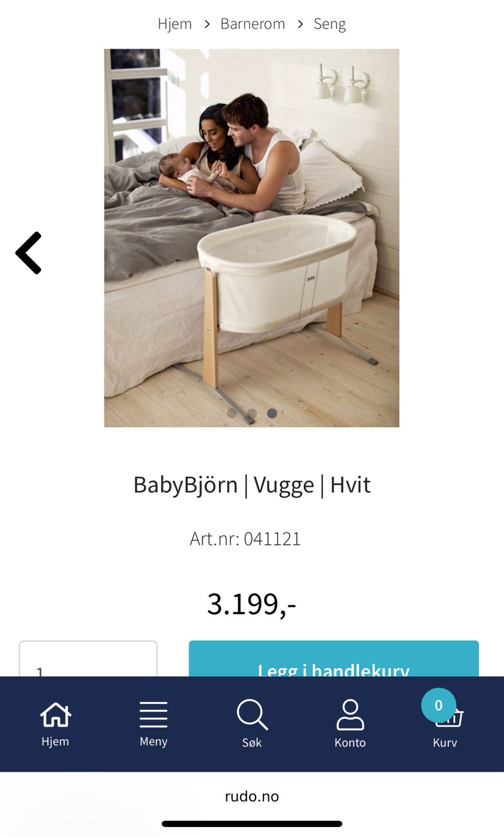Click the Hjem breadcrumb link
This screenshot has width=504, height=837.
(x=175, y=24)
